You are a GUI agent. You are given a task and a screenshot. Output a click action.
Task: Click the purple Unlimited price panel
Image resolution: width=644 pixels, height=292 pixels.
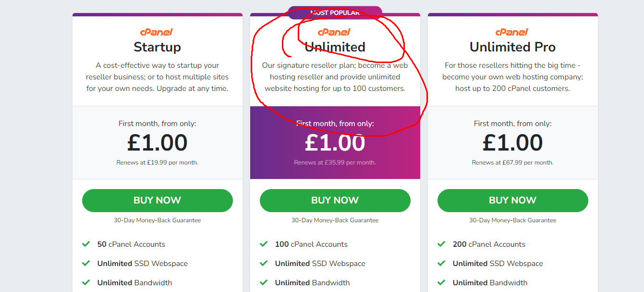[x=335, y=142]
